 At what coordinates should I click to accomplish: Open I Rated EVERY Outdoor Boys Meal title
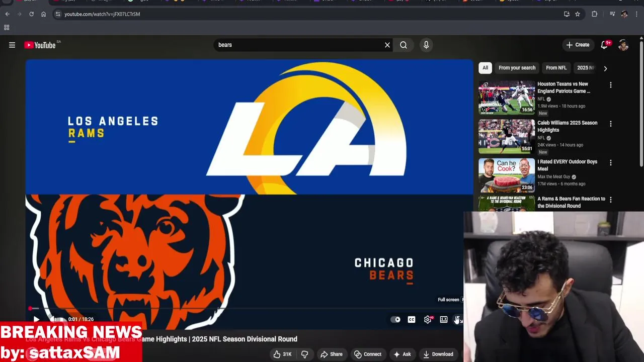[x=567, y=165]
